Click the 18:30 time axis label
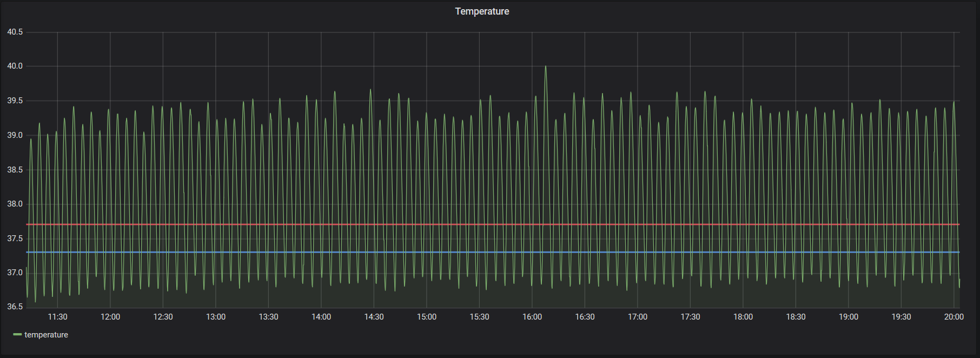Image resolution: width=980 pixels, height=358 pixels. (796, 317)
